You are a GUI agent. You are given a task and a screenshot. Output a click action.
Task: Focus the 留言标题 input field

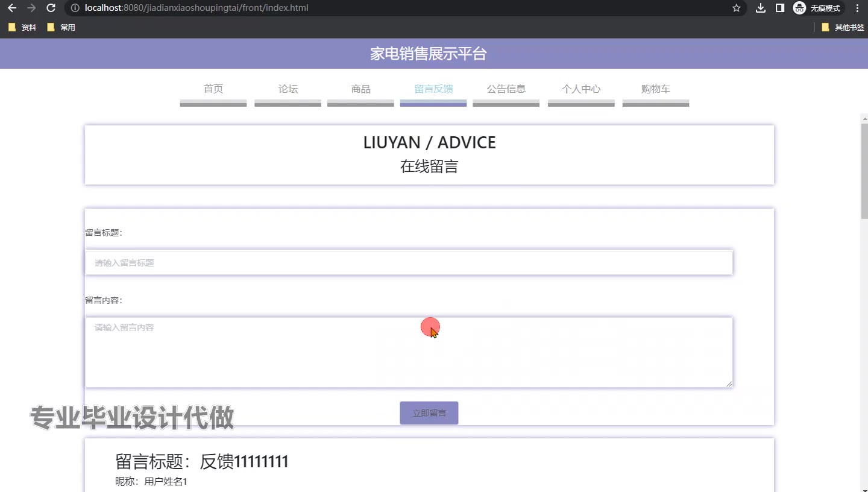(x=409, y=263)
